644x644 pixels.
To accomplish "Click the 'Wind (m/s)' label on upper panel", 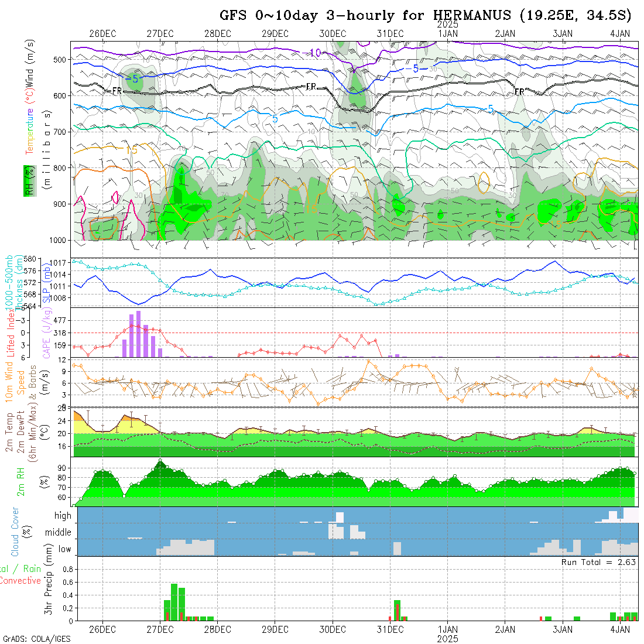I will pos(30,63).
